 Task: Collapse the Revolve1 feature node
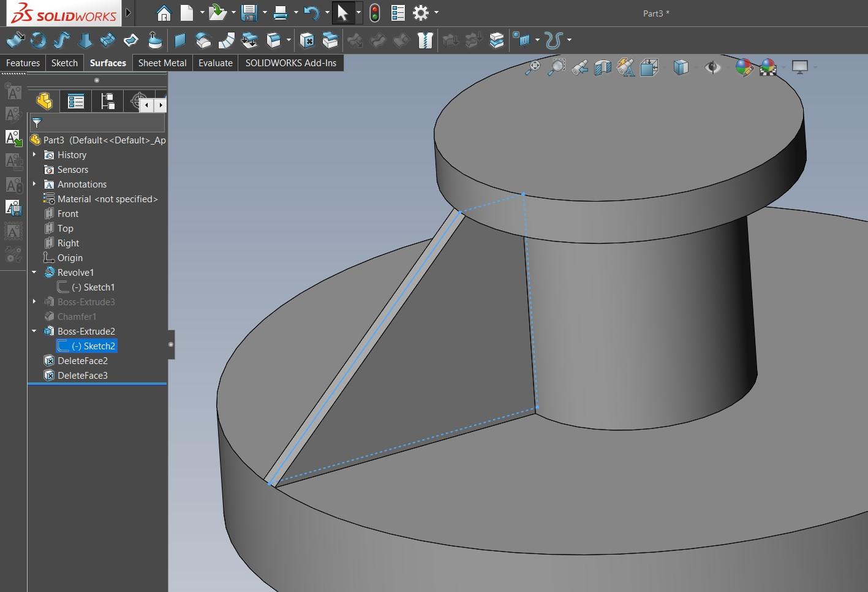coord(34,273)
